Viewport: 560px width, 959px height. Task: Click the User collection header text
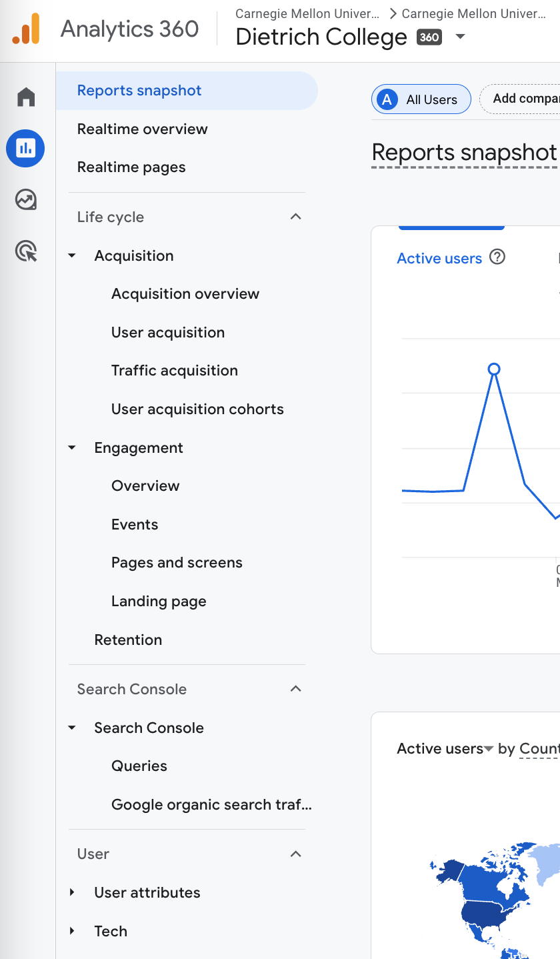tap(93, 854)
